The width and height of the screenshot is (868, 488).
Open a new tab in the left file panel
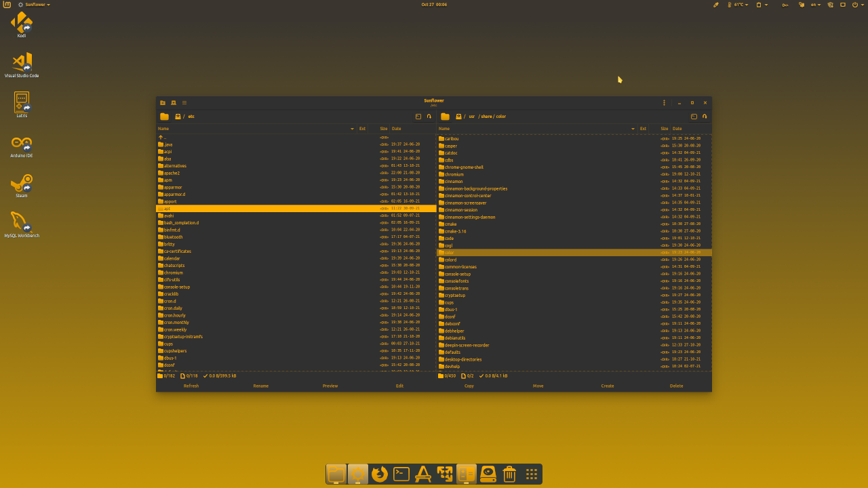pos(163,103)
